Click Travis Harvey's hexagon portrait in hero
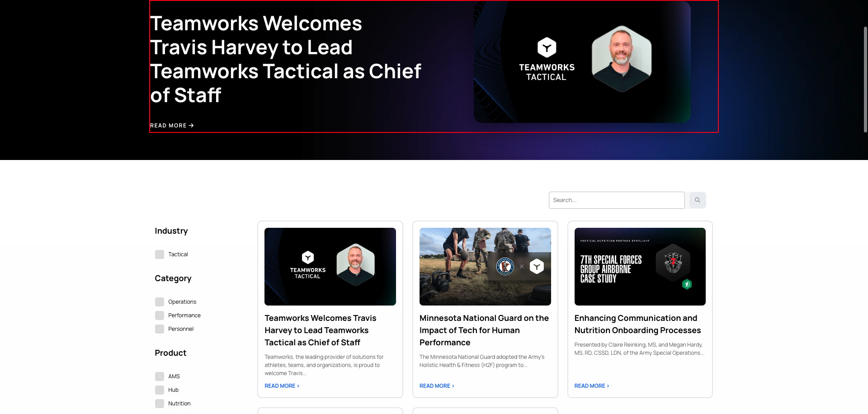Image resolution: width=868 pixels, height=414 pixels. (622, 58)
